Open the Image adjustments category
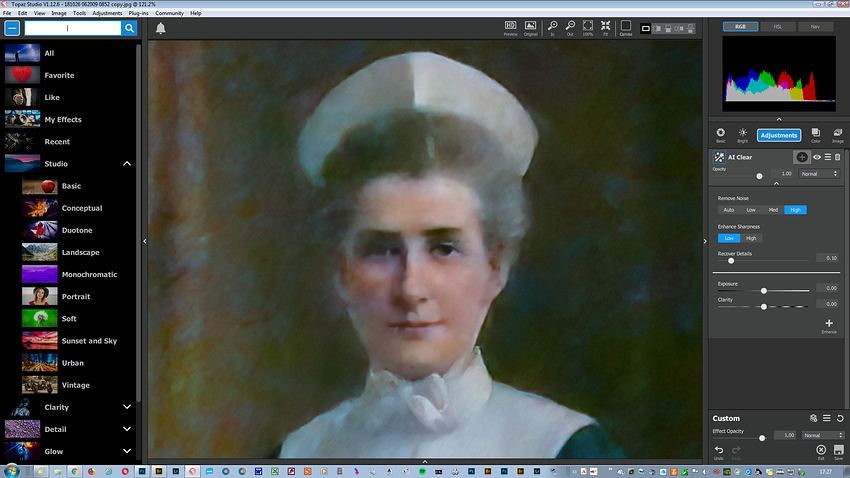850x478 pixels. [x=838, y=135]
